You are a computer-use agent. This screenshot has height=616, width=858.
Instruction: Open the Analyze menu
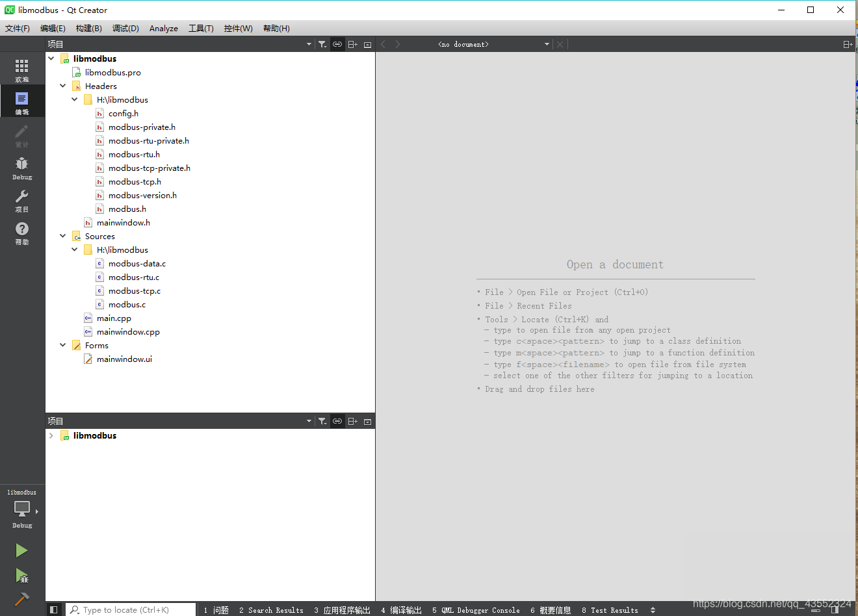click(x=164, y=28)
